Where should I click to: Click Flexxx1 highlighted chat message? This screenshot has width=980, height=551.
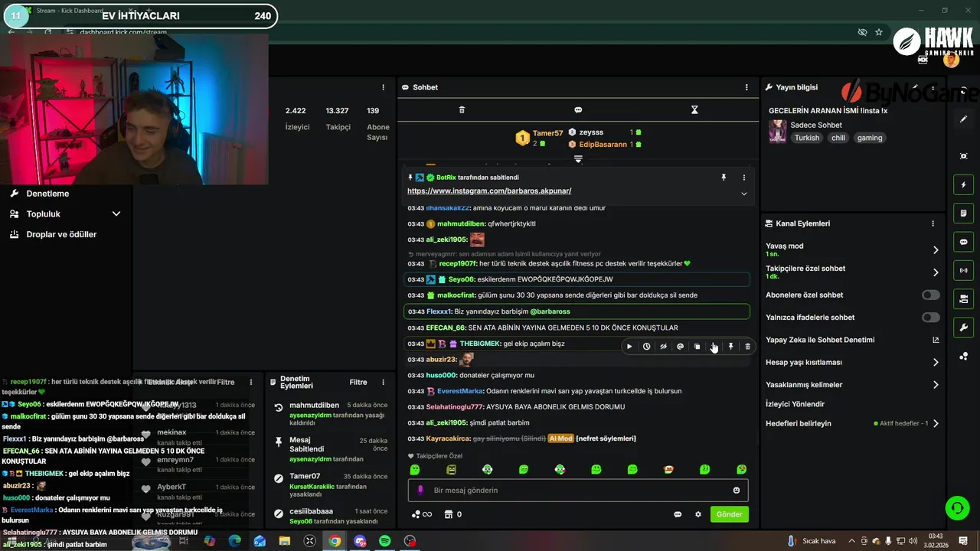tap(577, 311)
